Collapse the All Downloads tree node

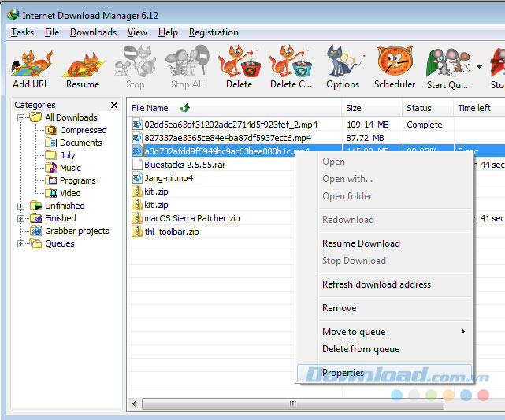[x=21, y=117]
